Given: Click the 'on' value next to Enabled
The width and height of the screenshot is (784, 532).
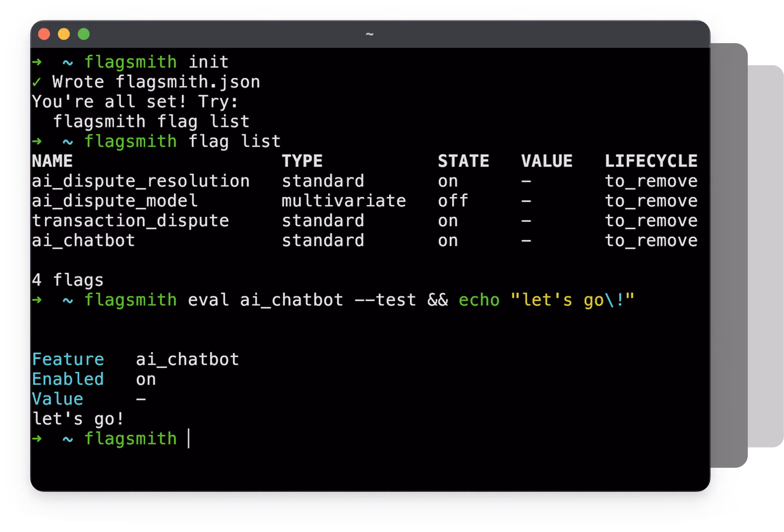Looking at the screenshot, I should (146, 379).
